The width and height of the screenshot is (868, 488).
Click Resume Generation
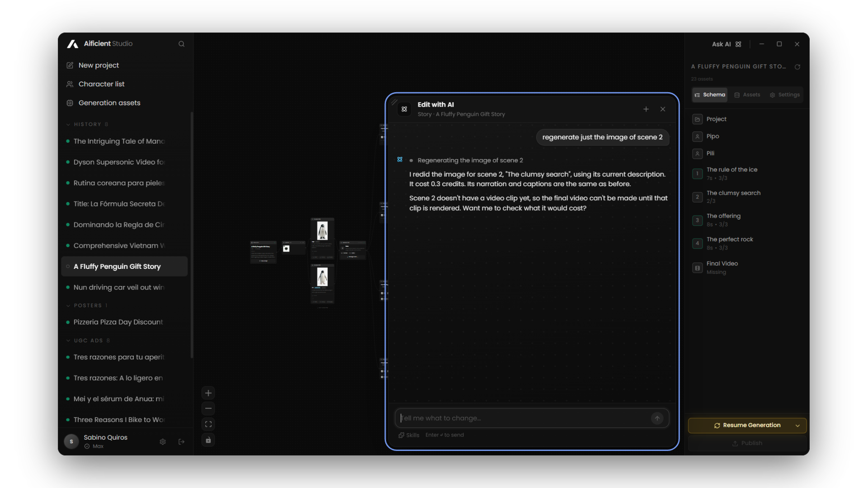pyautogui.click(x=747, y=426)
